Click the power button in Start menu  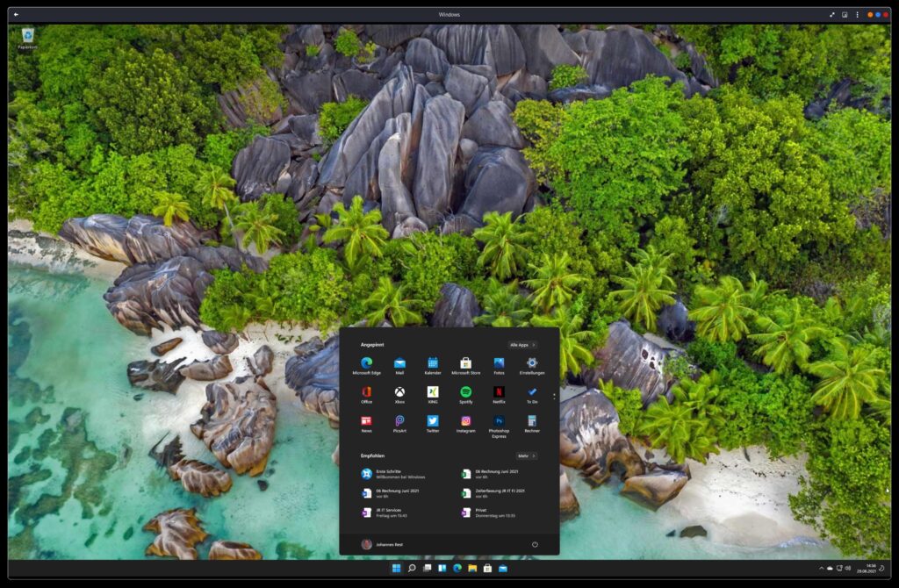pos(535,544)
